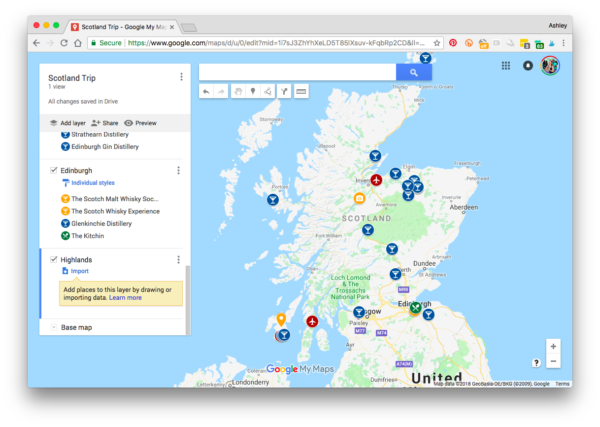Image resolution: width=600 pixels, height=427 pixels.
Task: Select the Add directions tool
Action: pyautogui.click(x=284, y=91)
